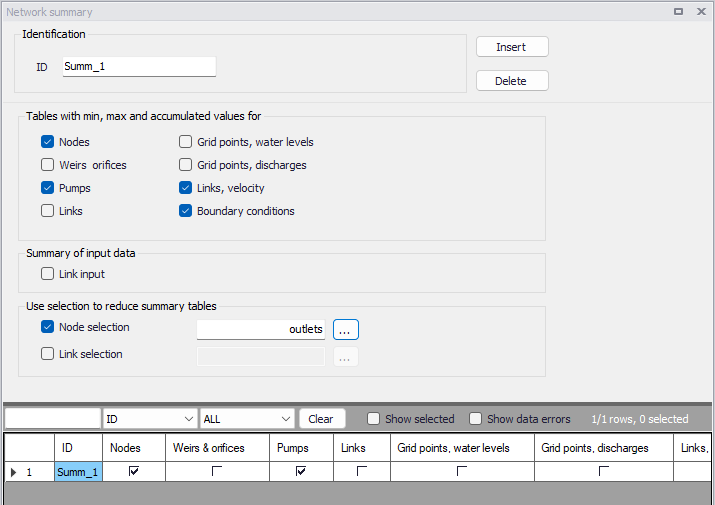Close the Network summary panel
Viewport: 715px width, 505px height.
tap(701, 11)
